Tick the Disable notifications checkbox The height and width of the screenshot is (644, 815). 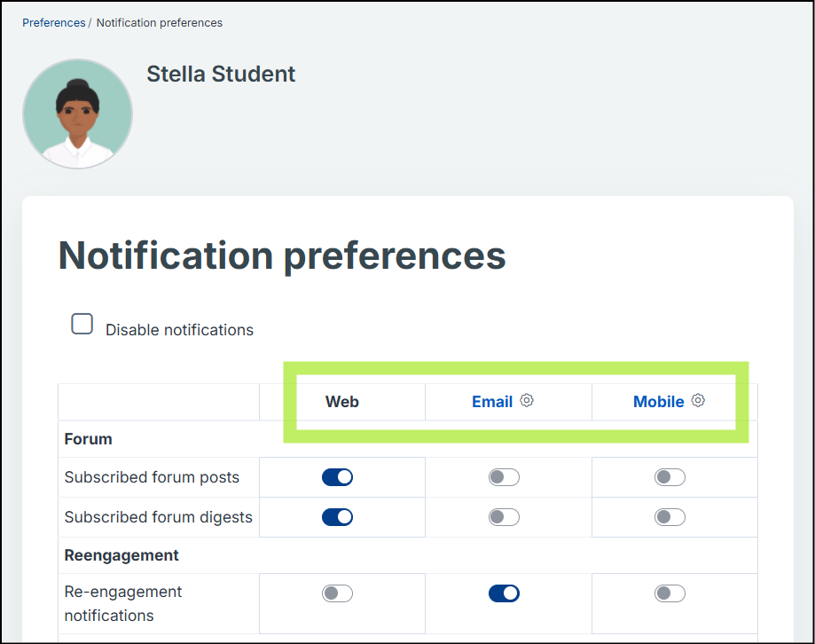[x=82, y=324]
